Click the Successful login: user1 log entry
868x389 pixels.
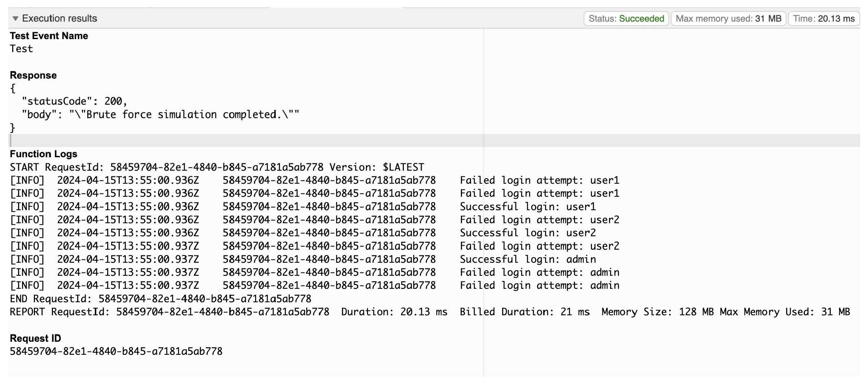(x=528, y=207)
